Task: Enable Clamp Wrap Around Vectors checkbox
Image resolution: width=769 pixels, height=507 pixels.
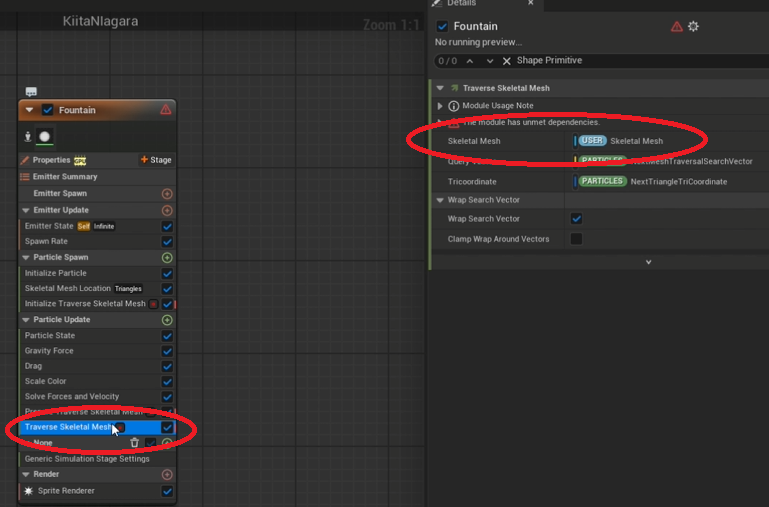Action: click(x=576, y=239)
